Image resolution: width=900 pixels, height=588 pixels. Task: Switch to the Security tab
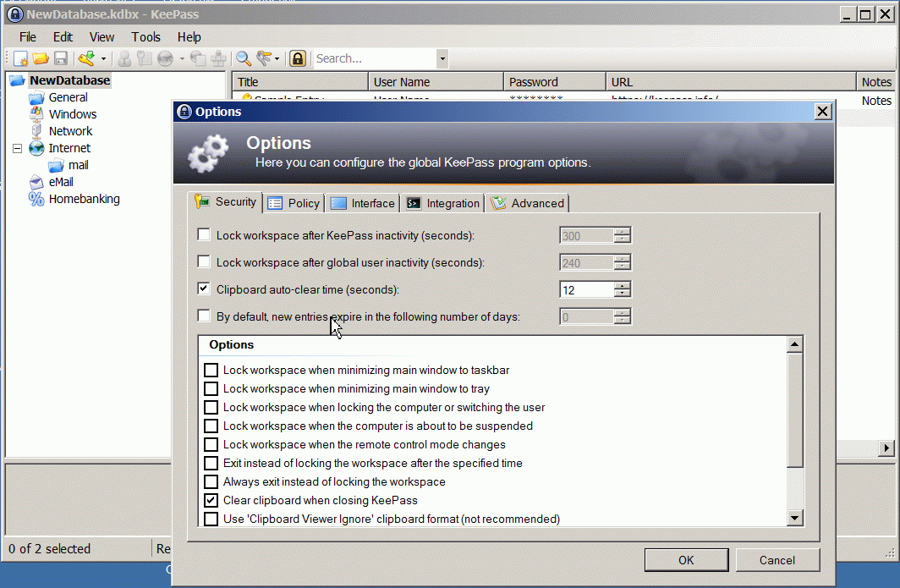226,202
